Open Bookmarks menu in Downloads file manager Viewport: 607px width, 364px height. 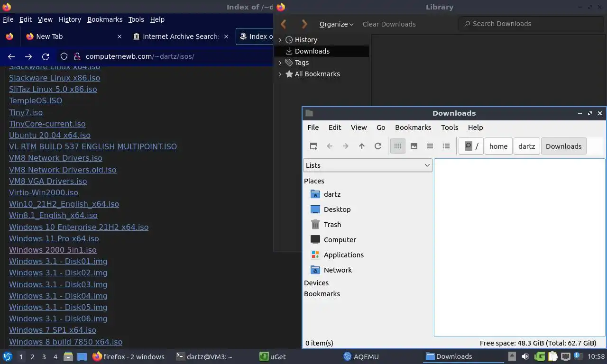click(x=413, y=127)
